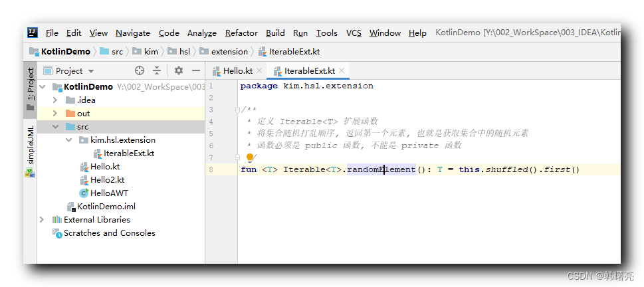Select the out folder row
The height and width of the screenshot is (287, 644).
tap(121, 114)
